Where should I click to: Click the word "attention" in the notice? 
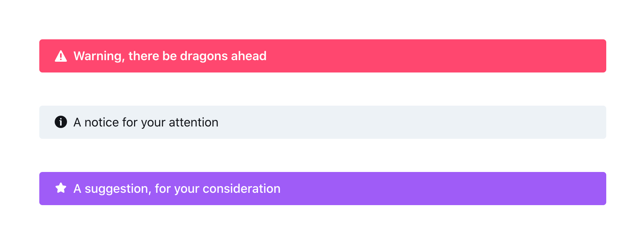[193, 123]
